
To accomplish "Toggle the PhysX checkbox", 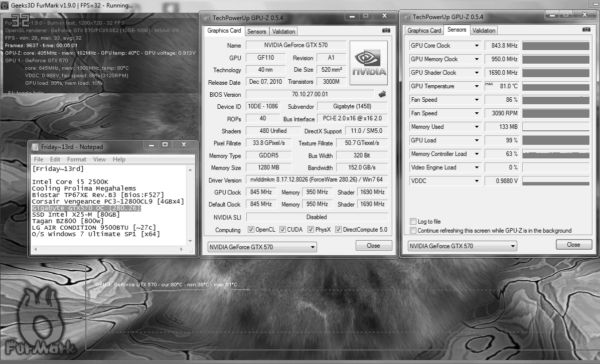I will coord(311,230).
